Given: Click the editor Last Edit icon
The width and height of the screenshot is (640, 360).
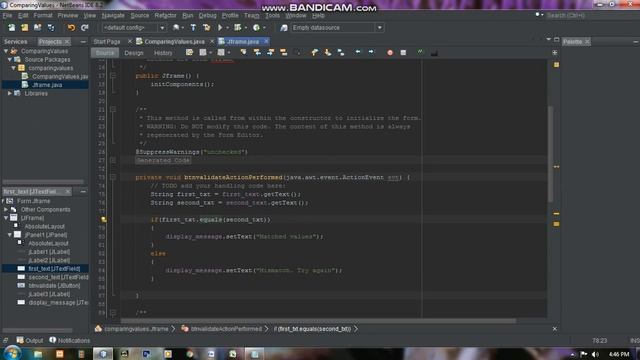Looking at the screenshot, I should (189, 53).
